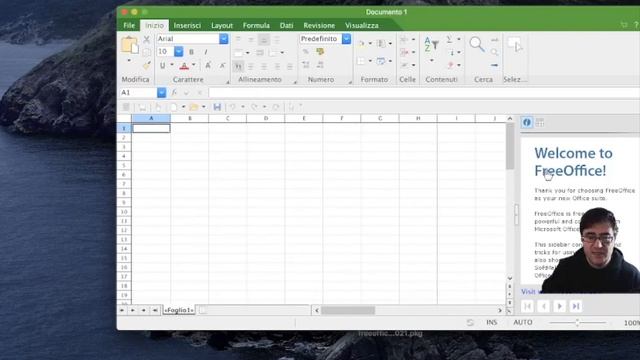The height and width of the screenshot is (360, 640).
Task: Select the Format Painter brush icon
Action: (x=147, y=65)
